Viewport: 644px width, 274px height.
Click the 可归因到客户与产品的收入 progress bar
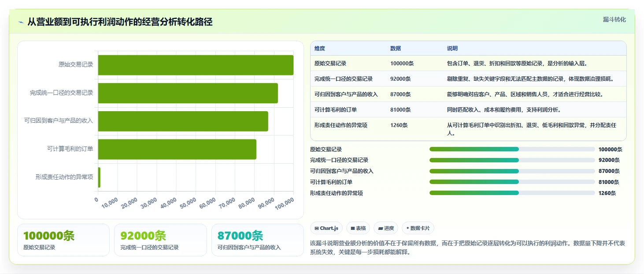512,171
